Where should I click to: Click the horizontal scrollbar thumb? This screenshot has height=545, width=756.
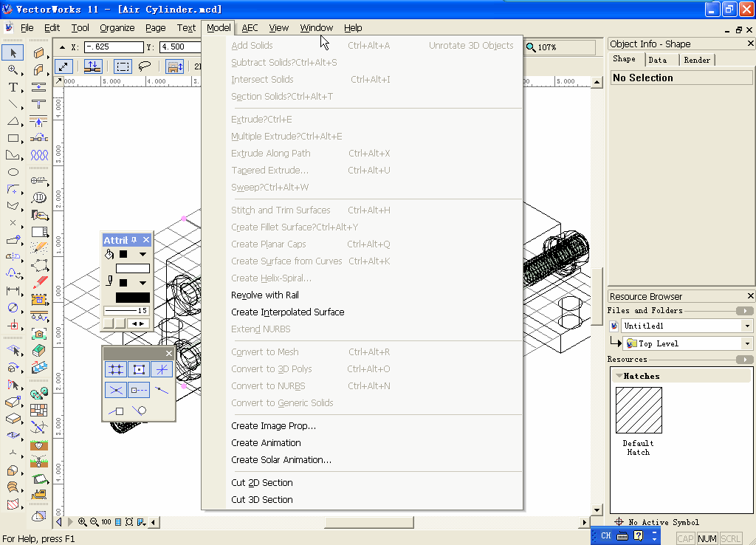(369, 522)
